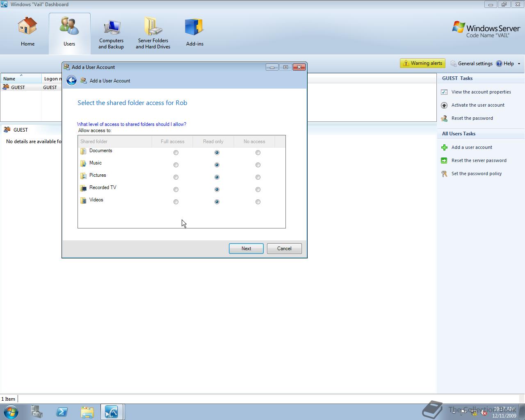Set Pictures to Full access
This screenshot has height=420, width=525.
click(x=176, y=177)
